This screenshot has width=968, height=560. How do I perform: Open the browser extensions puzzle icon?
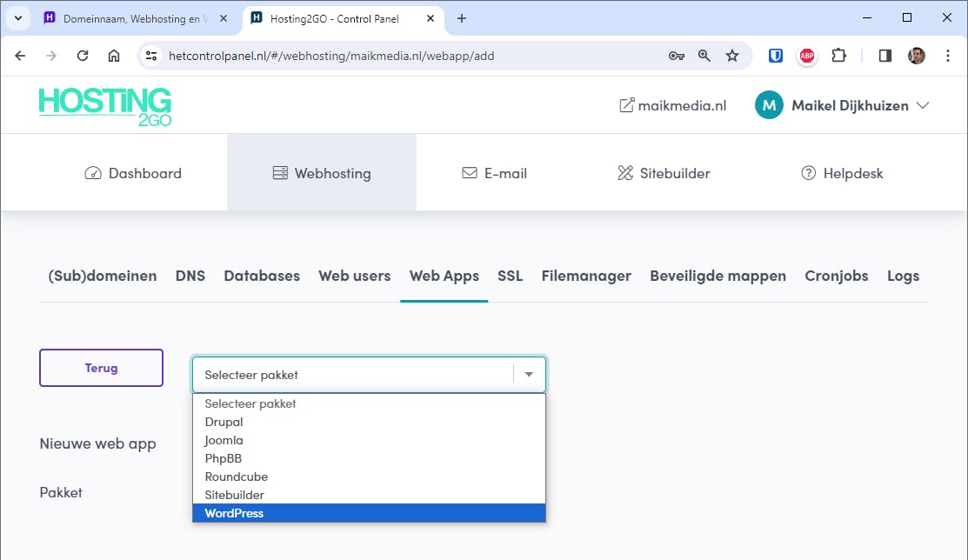pyautogui.click(x=838, y=56)
